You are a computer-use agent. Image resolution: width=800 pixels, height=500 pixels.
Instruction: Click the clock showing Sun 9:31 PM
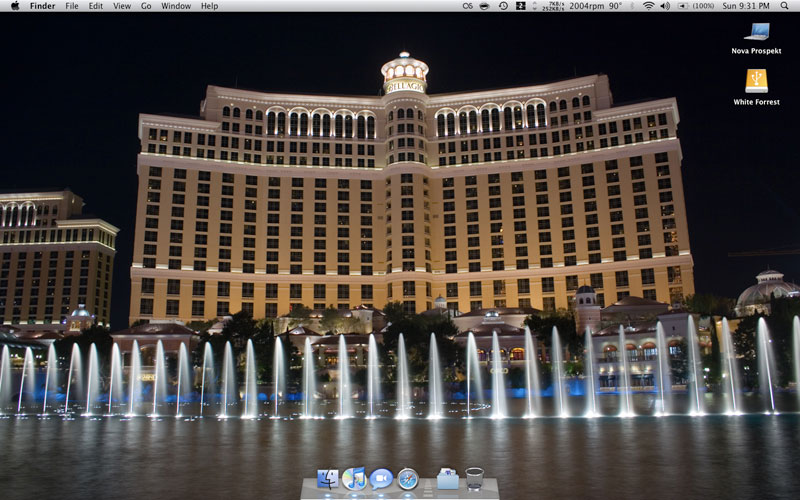pyautogui.click(x=746, y=6)
